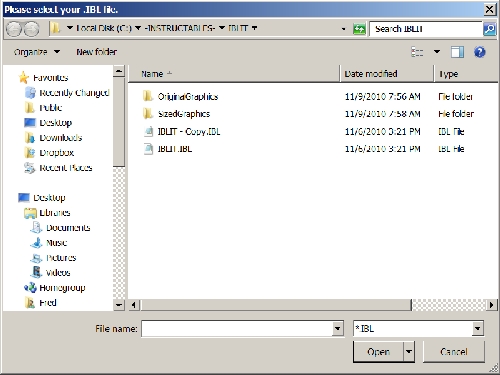Toggle the preview pane icon
This screenshot has height=375, width=500.
point(457,52)
